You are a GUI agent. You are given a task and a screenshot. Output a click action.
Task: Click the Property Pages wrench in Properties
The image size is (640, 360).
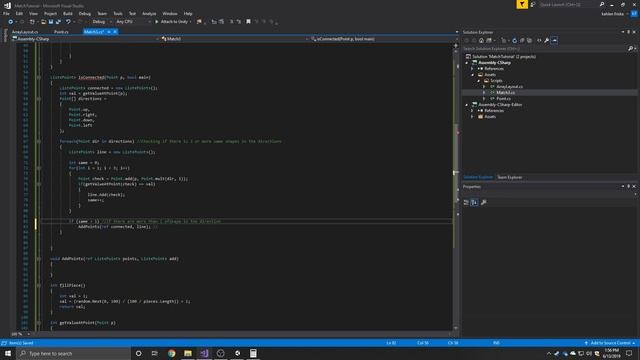484,202
